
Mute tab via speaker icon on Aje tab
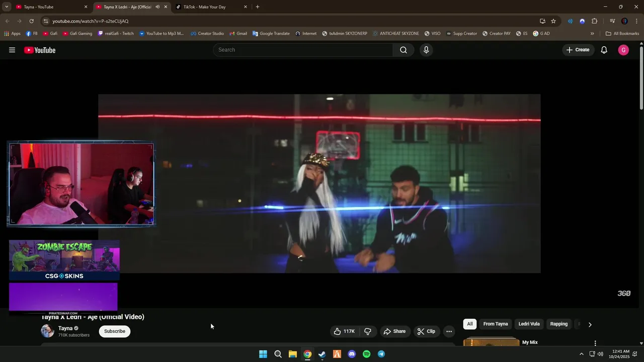click(x=157, y=7)
